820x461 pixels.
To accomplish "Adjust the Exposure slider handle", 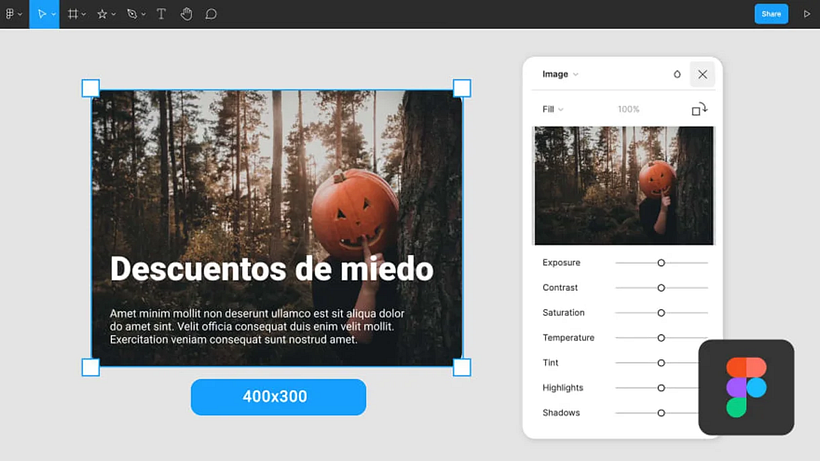I will [661, 263].
